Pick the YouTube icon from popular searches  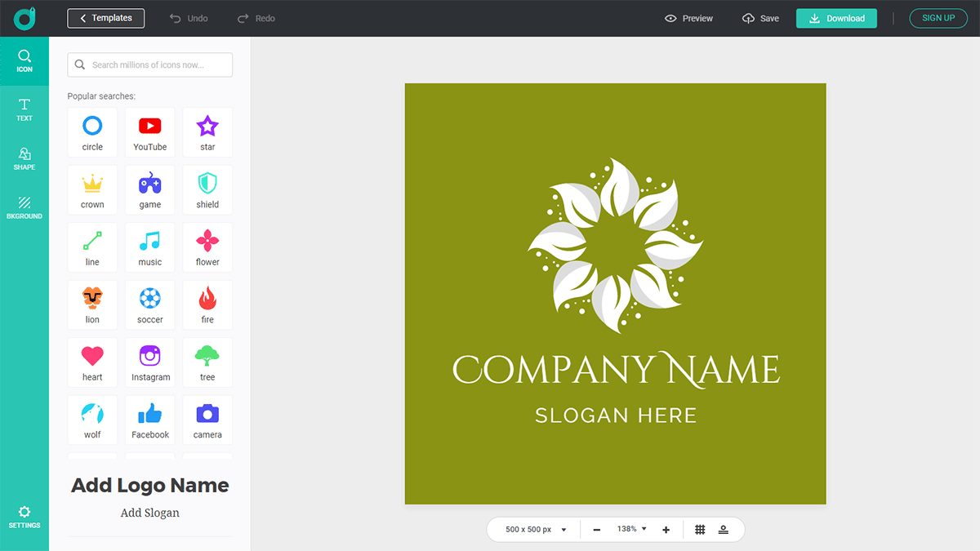coord(149,131)
